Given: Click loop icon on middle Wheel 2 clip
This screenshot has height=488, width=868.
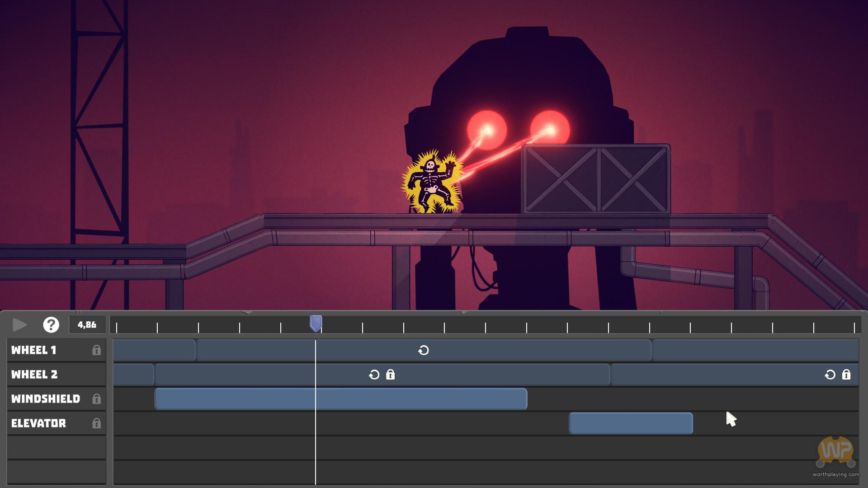Looking at the screenshot, I should 374,375.
